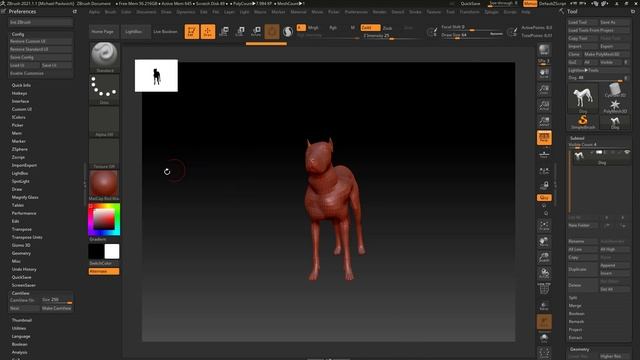The height and width of the screenshot is (360, 640).
Task: Click the BPR render icon
Action: [x=544, y=50]
